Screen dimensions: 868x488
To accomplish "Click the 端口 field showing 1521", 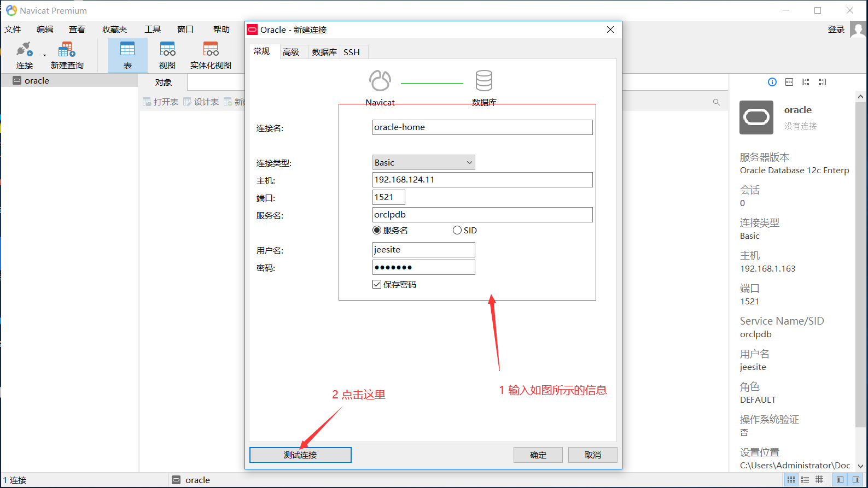I will 389,197.
